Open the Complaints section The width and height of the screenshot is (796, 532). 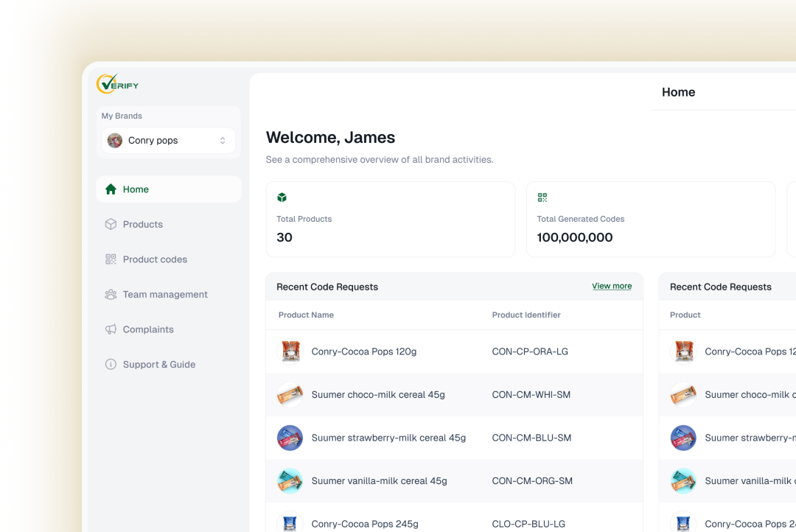148,329
